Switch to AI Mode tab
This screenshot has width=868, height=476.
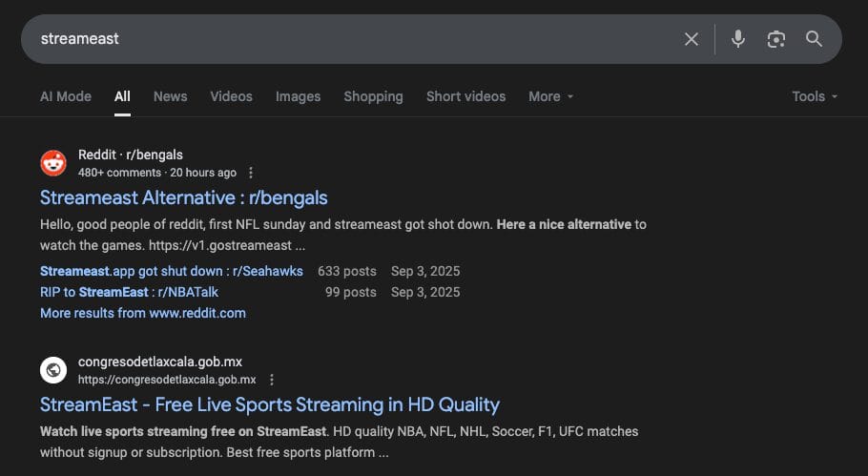click(65, 96)
